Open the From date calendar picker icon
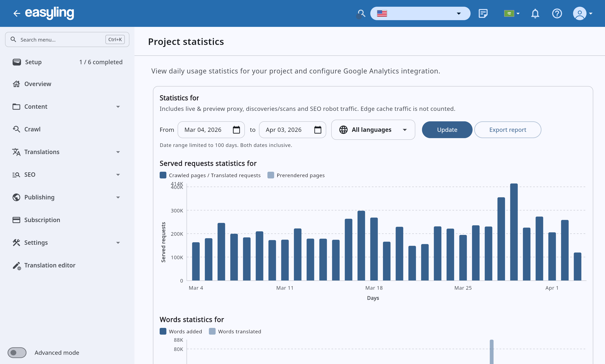Screen dimensions: 605x364 236,130
